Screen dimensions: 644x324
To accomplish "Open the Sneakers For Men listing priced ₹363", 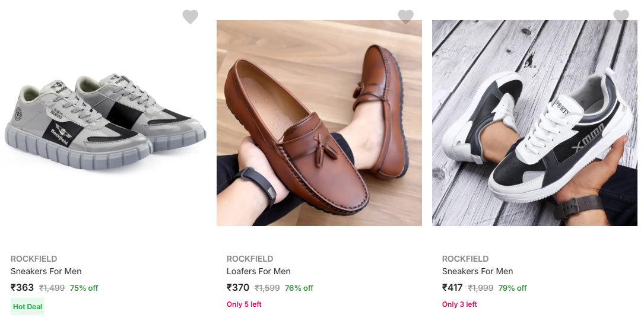I will (x=46, y=271).
